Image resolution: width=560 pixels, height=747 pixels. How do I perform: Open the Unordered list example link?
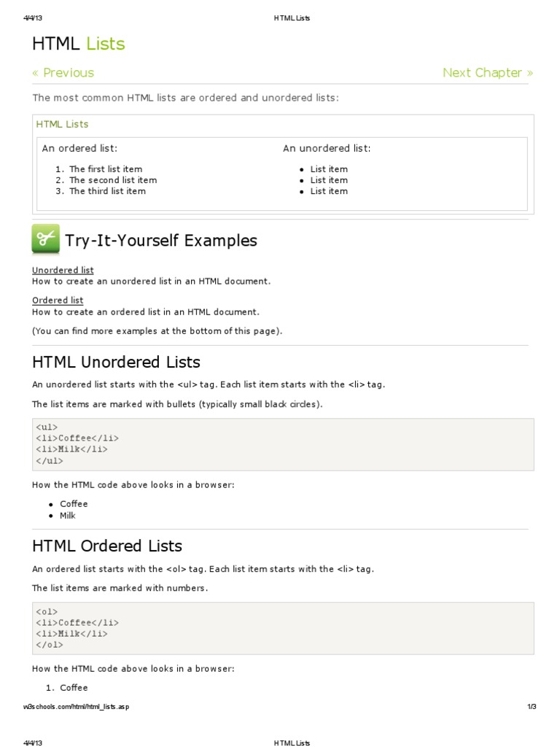point(63,270)
